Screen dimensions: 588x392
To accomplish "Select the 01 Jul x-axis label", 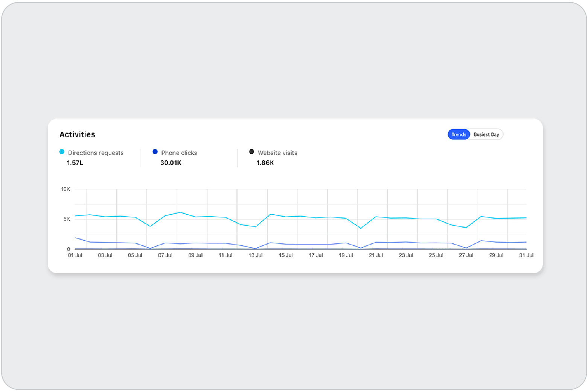I will (75, 255).
